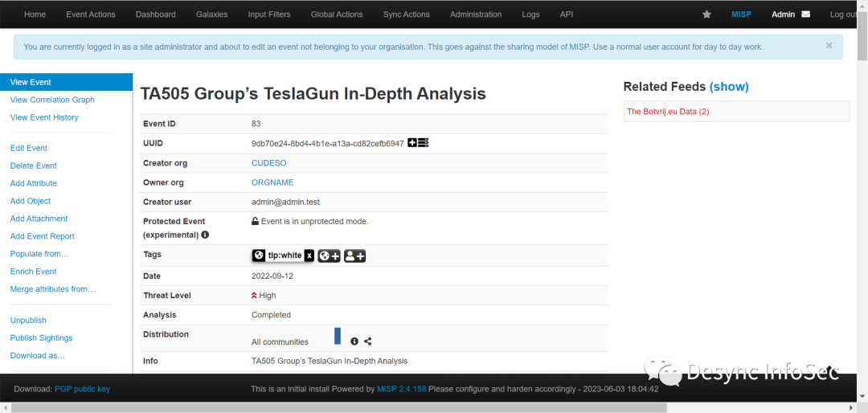Click Add Object in the sidebar
The width and height of the screenshot is (868, 413).
pos(31,201)
